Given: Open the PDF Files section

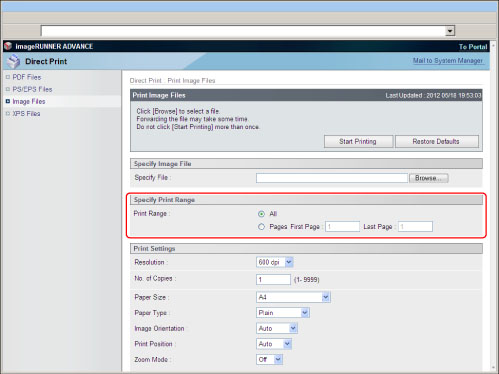Looking at the screenshot, I should click(x=27, y=77).
